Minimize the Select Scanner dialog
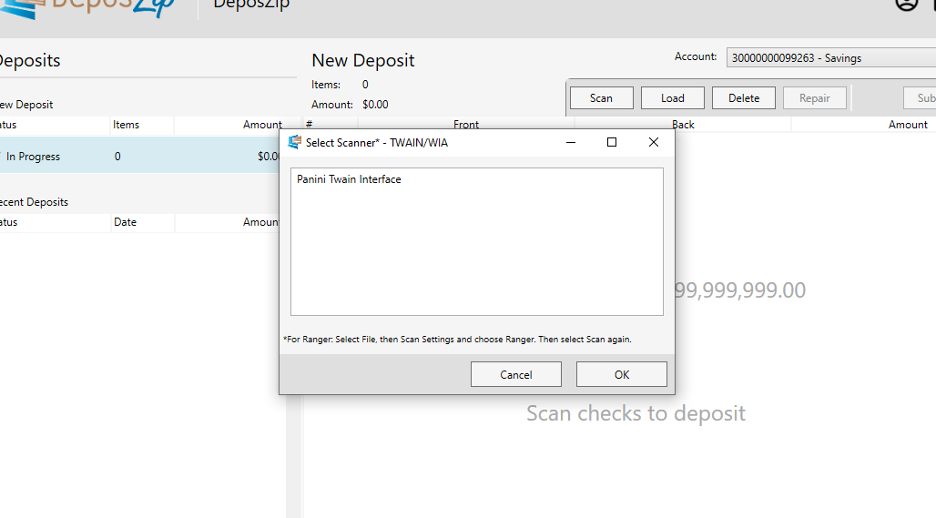Image resolution: width=936 pixels, height=518 pixels. [570, 143]
